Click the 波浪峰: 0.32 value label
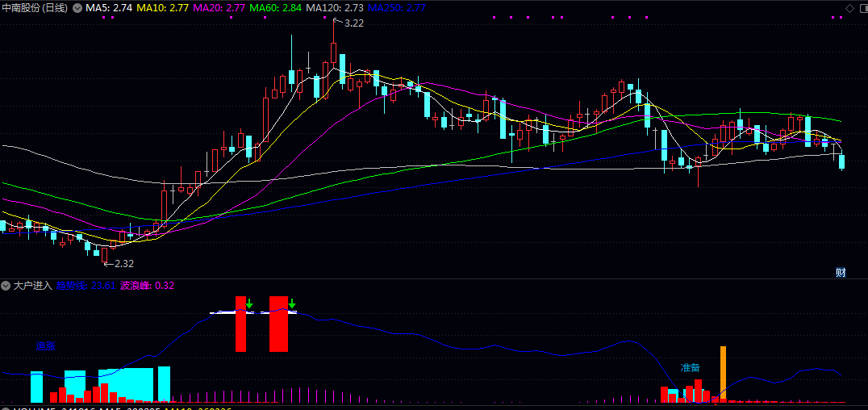 (x=148, y=286)
